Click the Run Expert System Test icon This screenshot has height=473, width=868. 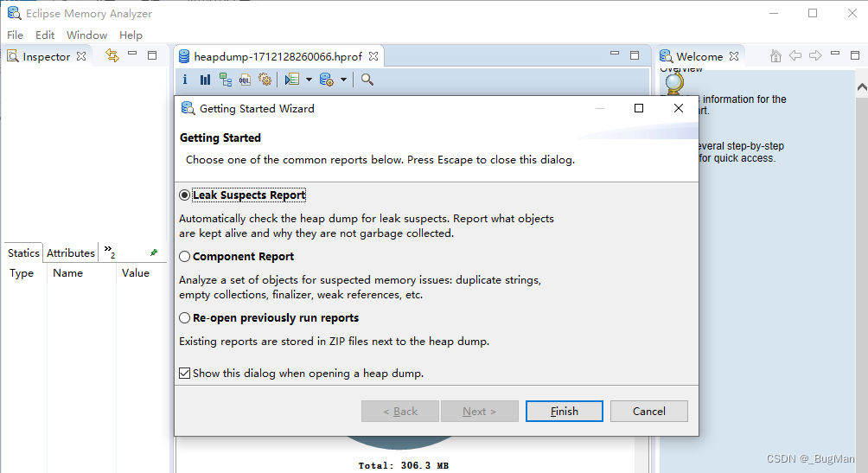tap(291, 80)
